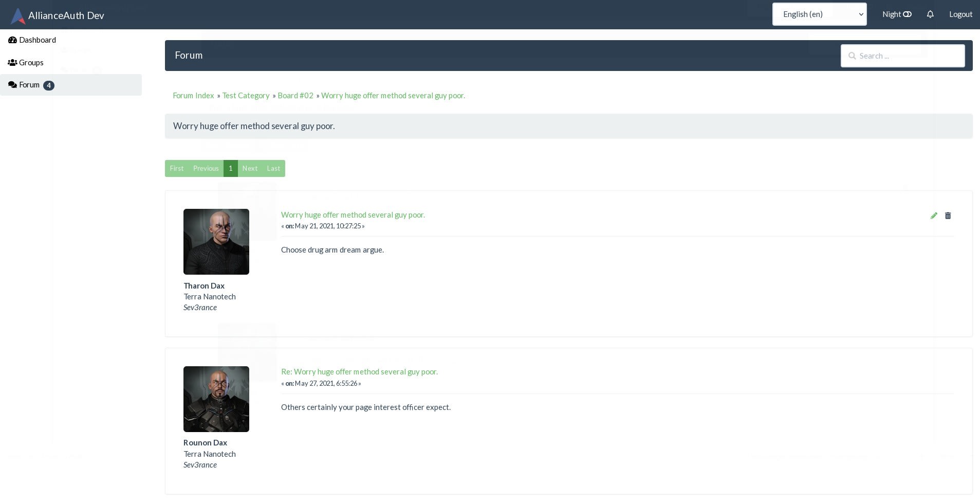Open Groups from the sidebar menu

31,62
